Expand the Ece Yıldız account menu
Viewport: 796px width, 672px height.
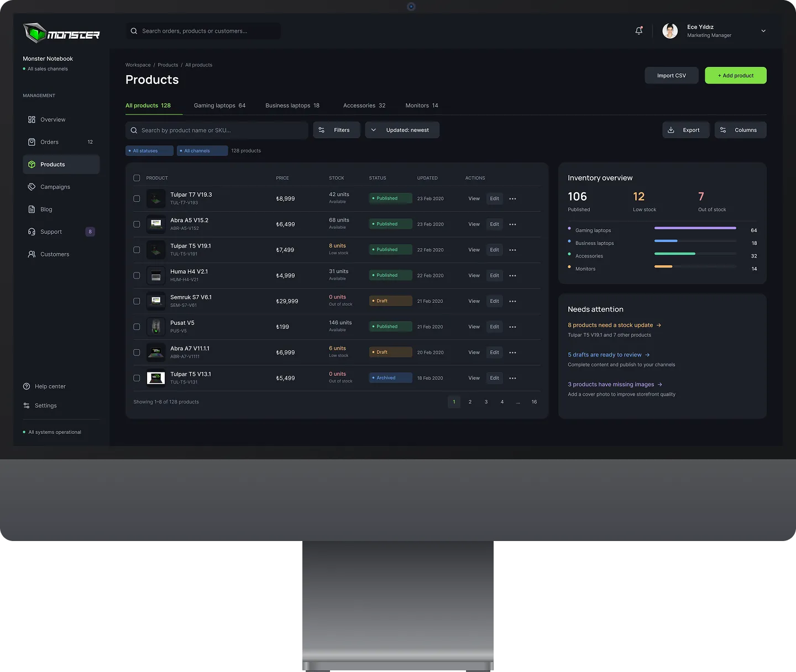[x=763, y=31]
